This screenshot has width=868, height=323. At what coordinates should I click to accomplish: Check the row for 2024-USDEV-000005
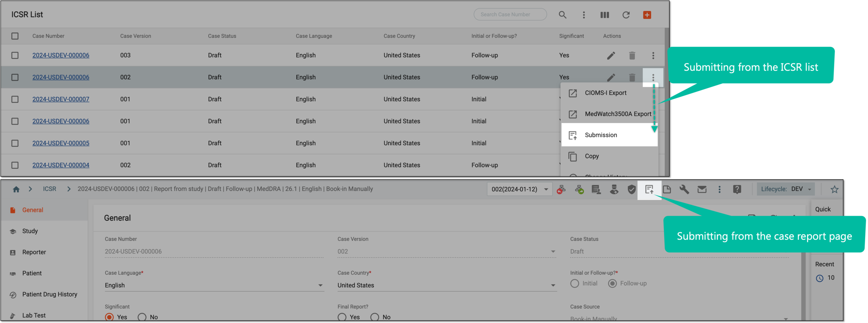click(x=15, y=143)
